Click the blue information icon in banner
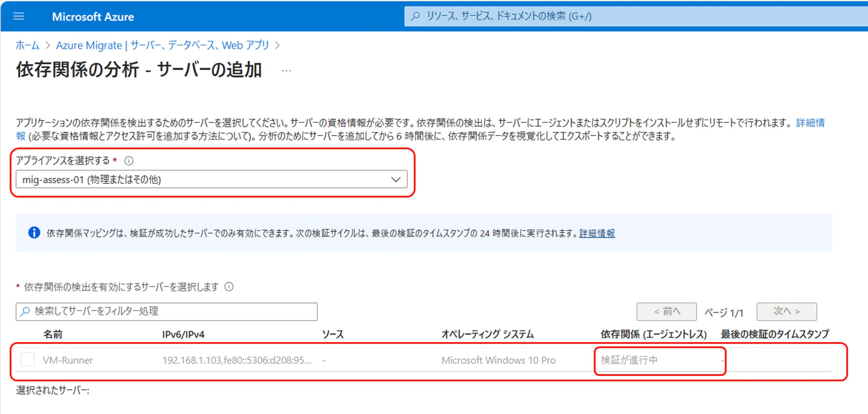Viewport: 868px width, 414px height. [34, 233]
